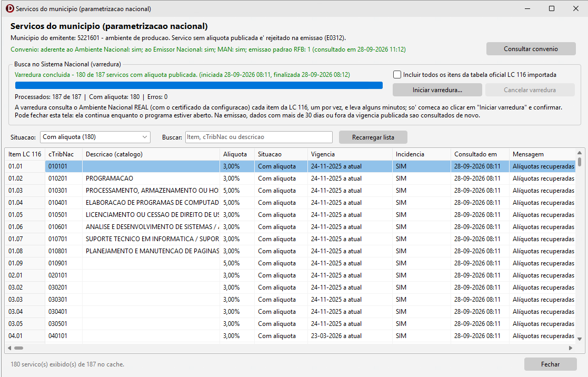This screenshot has height=377, width=588.
Task: Click the horizontal scrollbar left arrow
Action: (x=9, y=348)
